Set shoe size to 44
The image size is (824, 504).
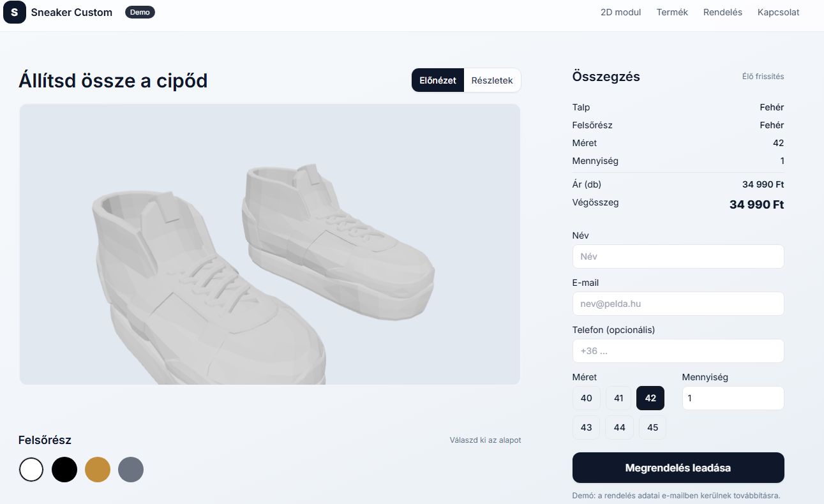click(x=619, y=427)
